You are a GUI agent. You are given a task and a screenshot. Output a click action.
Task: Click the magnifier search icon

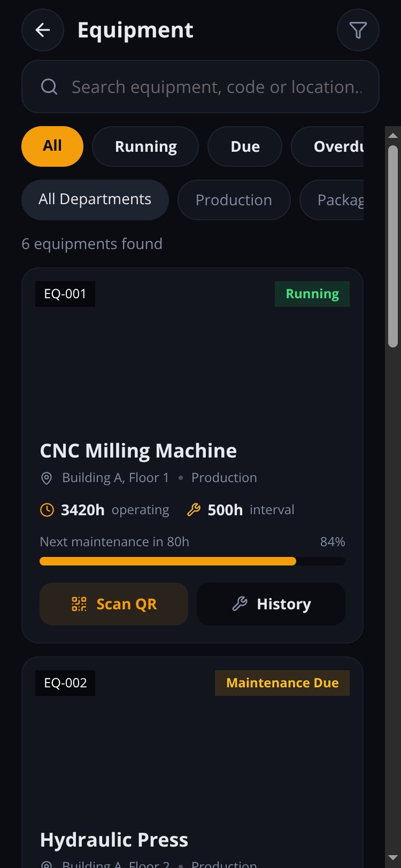click(x=49, y=87)
